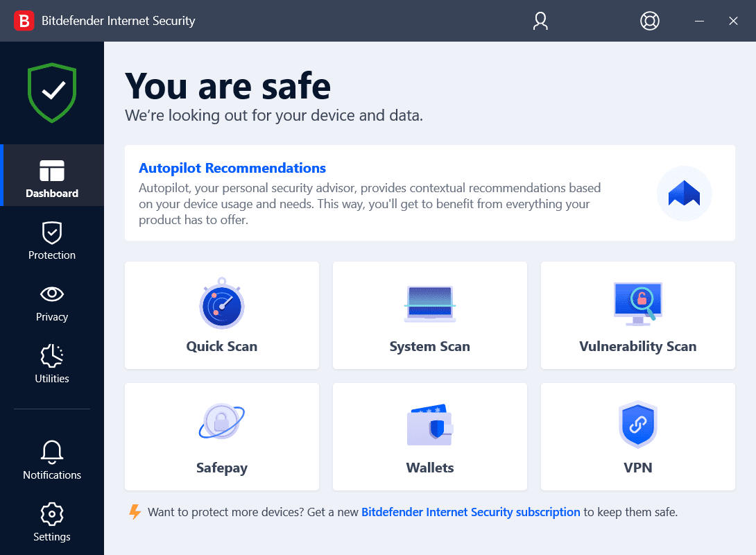Viewport: 756px width, 555px height.
Task: Click the 'You are safe' heading
Action: coord(228,86)
